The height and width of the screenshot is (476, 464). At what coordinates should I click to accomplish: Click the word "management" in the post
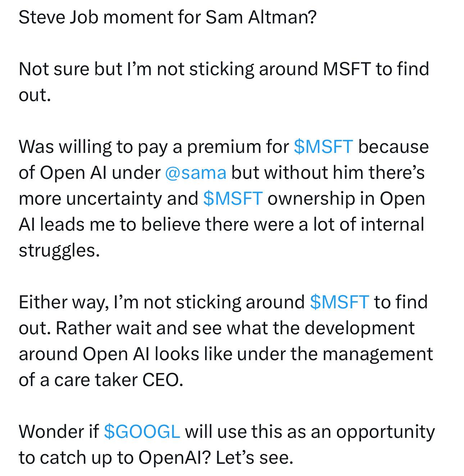(x=378, y=354)
